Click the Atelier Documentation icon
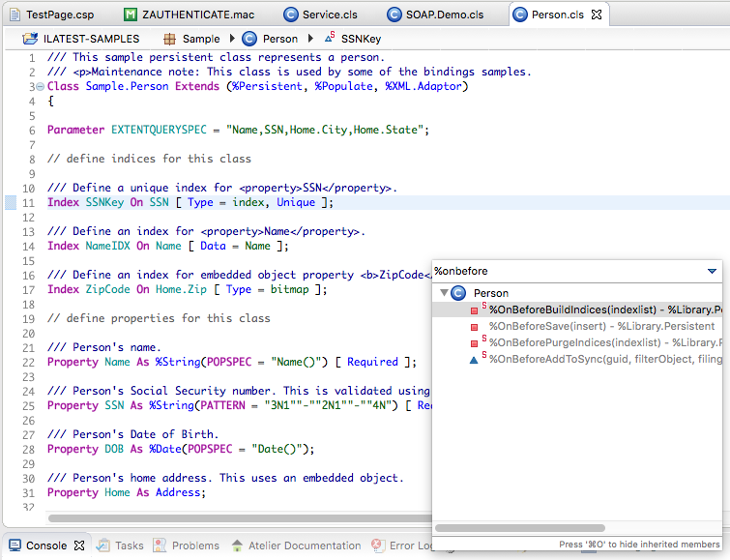Image resolution: width=730 pixels, height=560 pixels. tap(237, 545)
